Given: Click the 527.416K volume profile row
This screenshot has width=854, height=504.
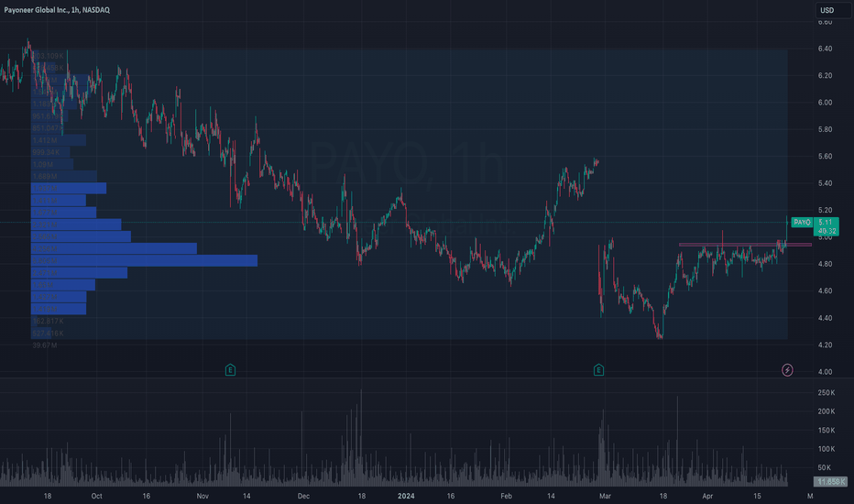Looking at the screenshot, I should (x=48, y=333).
